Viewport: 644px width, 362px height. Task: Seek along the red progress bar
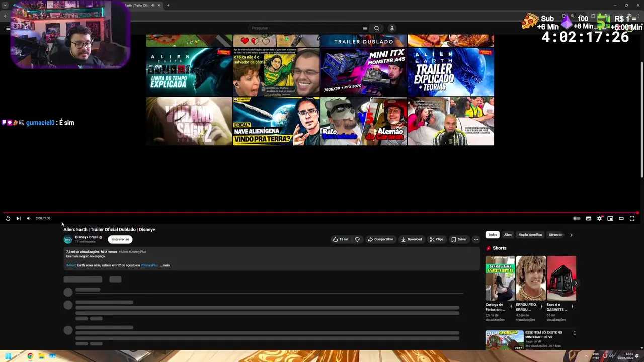pos(320,213)
